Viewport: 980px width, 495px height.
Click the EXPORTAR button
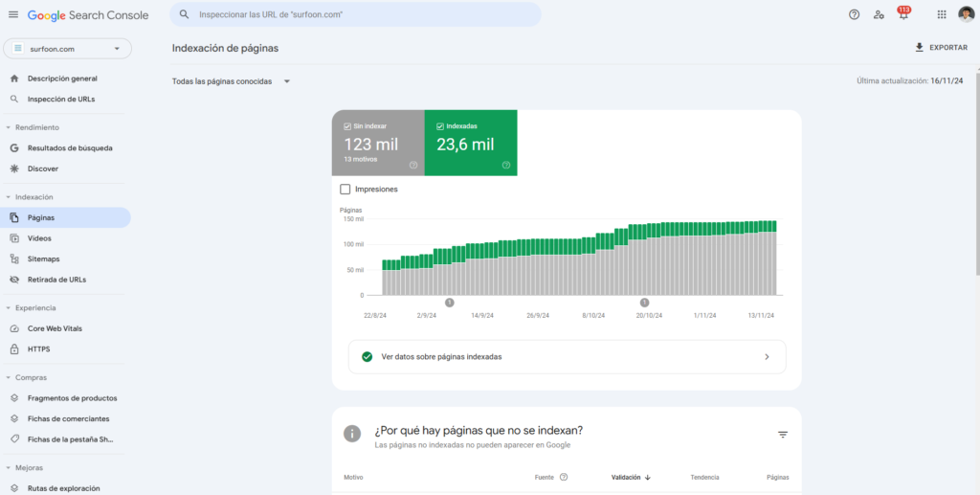[x=941, y=47]
